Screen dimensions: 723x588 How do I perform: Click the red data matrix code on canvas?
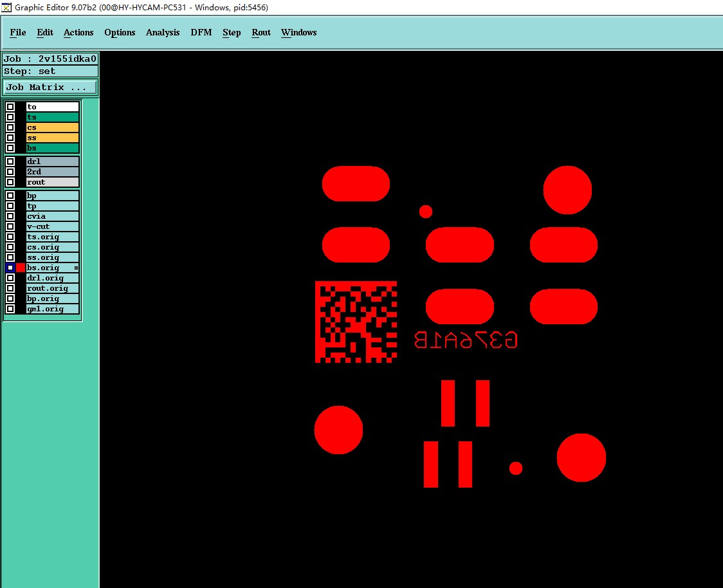tap(356, 322)
